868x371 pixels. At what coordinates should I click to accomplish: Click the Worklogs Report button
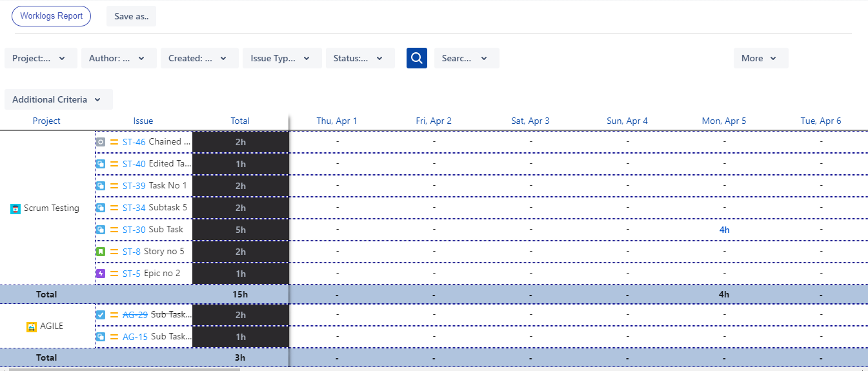pos(52,16)
